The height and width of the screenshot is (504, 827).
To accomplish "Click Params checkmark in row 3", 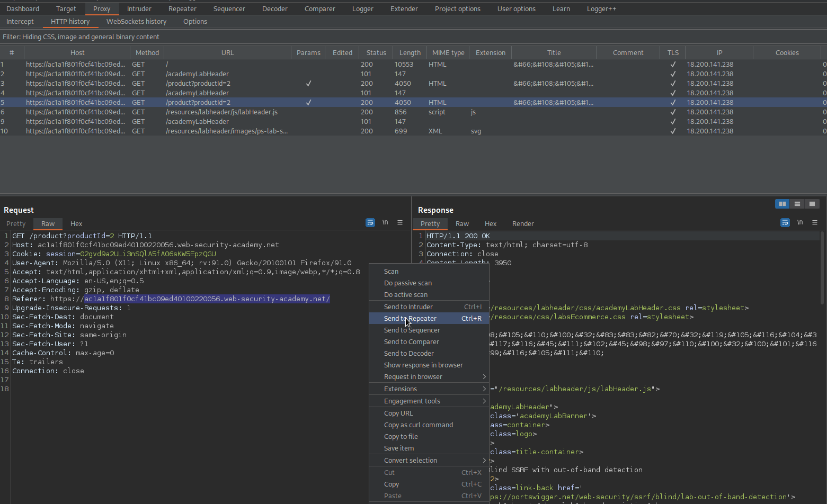I will click(x=308, y=84).
